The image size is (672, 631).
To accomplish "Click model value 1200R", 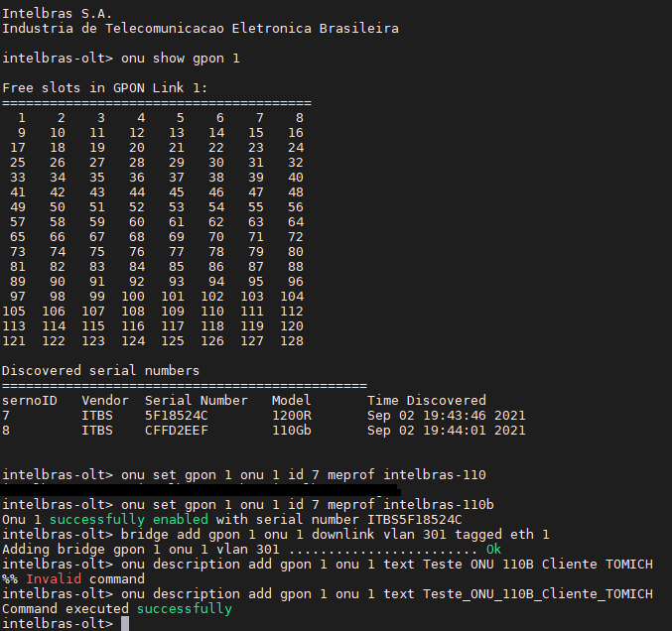I will click(292, 416).
